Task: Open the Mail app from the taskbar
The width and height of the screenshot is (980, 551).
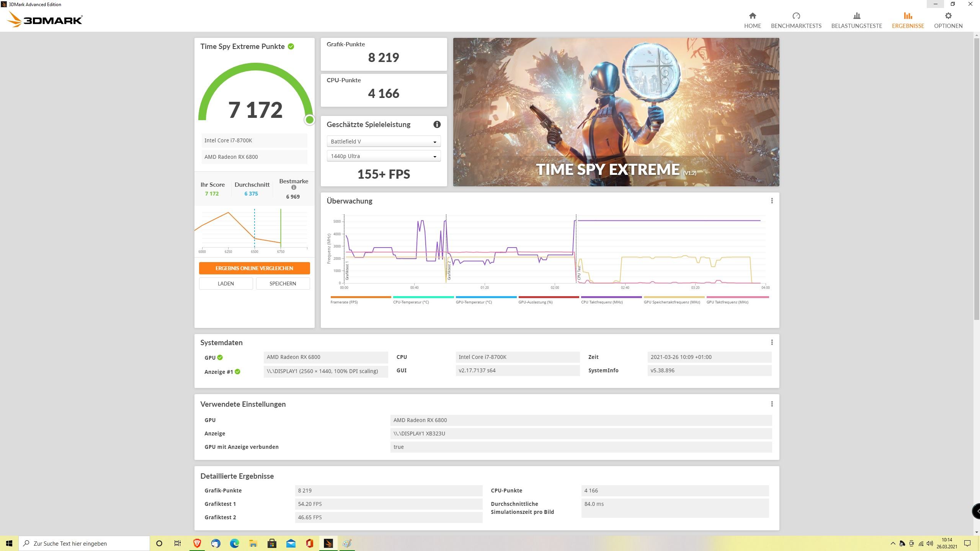Action: [291, 543]
